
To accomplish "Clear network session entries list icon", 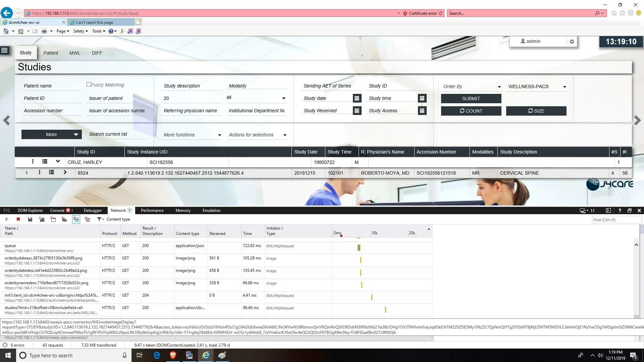I will [88, 219].
